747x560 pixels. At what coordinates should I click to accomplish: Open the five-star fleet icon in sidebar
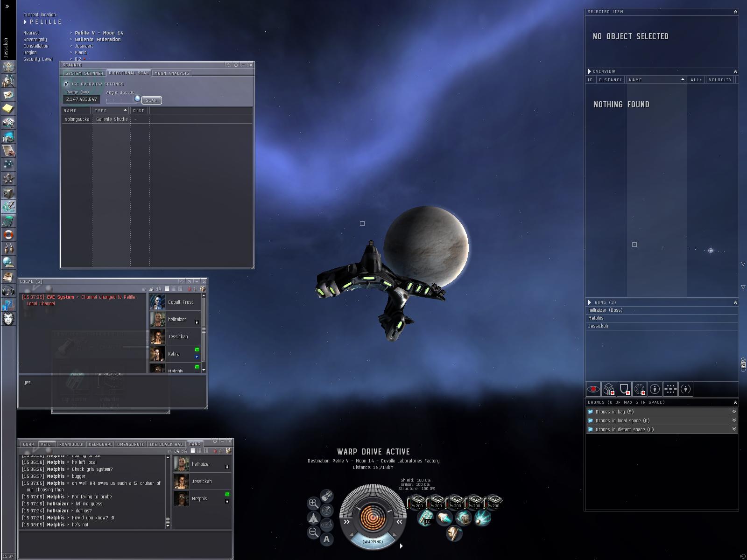(8, 179)
